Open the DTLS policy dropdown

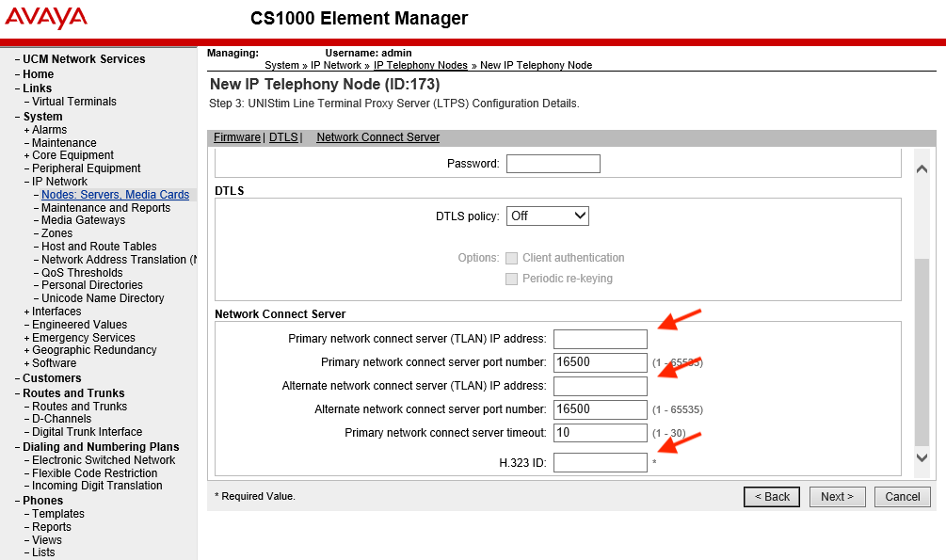point(547,216)
